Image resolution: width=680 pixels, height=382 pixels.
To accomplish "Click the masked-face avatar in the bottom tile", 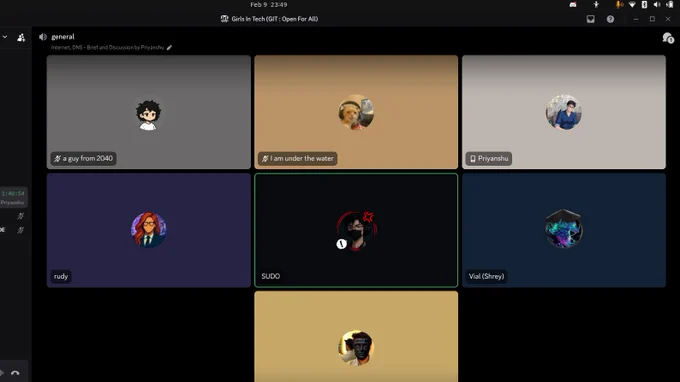I will point(356,348).
